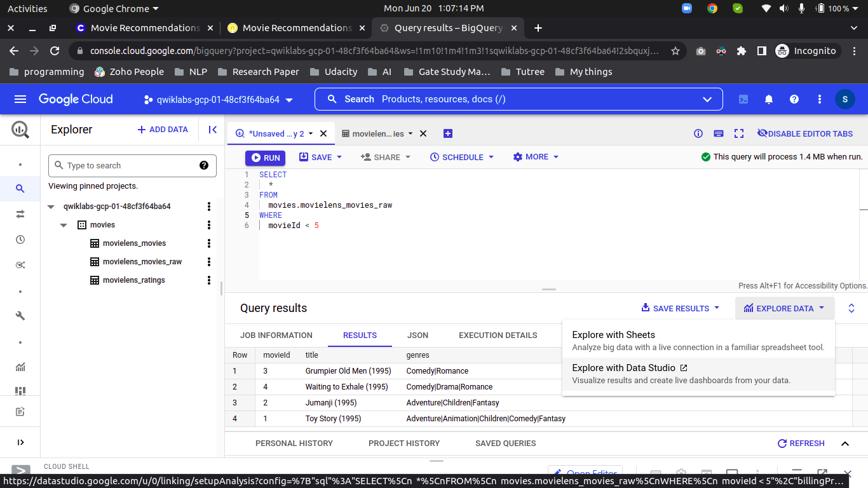Image resolution: width=868 pixels, height=488 pixels.
Task: Show query info icon above editor
Action: pyautogui.click(x=698, y=133)
